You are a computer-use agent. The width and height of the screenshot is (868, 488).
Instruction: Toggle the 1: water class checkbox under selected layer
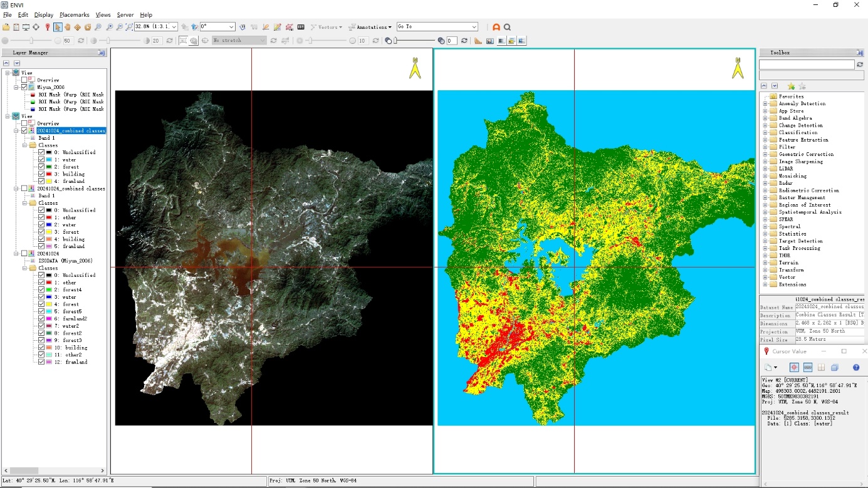[x=41, y=160]
